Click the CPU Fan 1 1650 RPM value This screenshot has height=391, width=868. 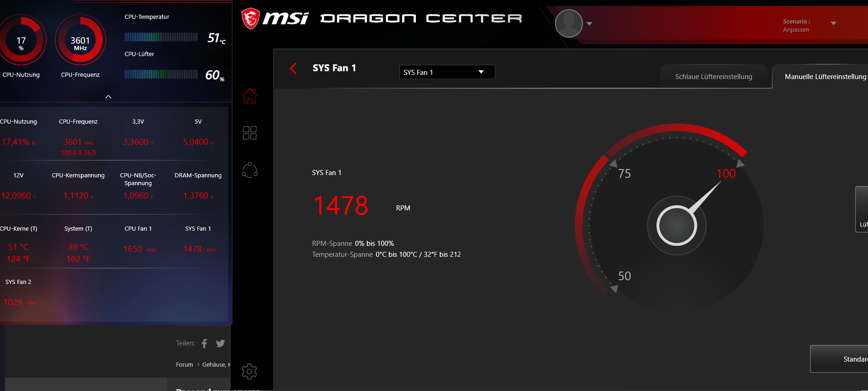pyautogui.click(x=139, y=249)
